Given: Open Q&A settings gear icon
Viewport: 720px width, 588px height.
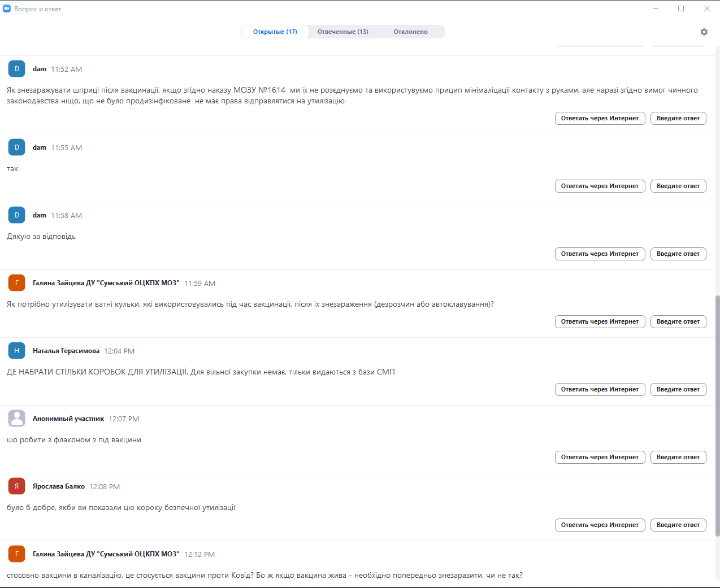Looking at the screenshot, I should point(704,32).
